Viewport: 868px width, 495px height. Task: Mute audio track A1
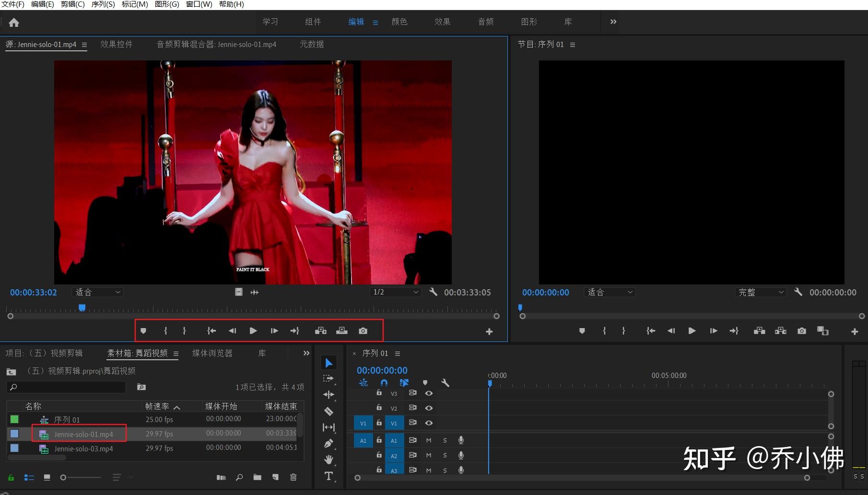(429, 440)
